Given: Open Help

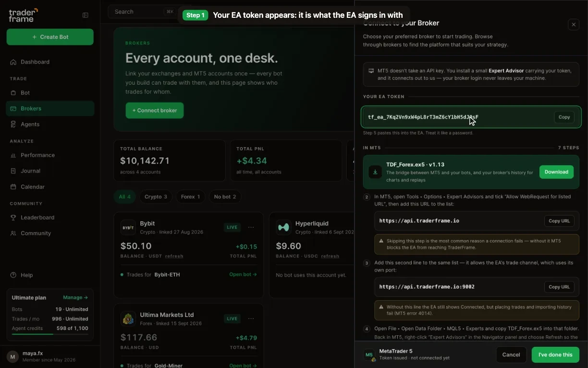Looking at the screenshot, I should [x=50, y=275].
